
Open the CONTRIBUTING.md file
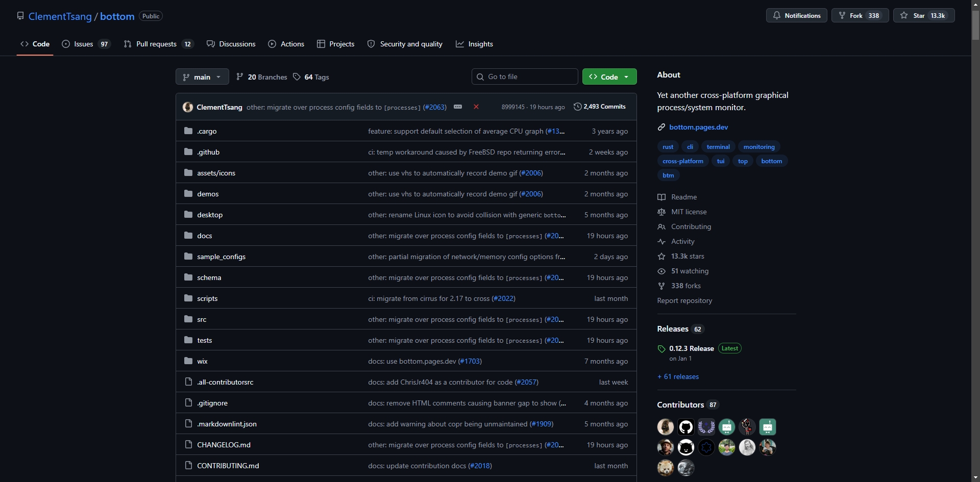228,466
